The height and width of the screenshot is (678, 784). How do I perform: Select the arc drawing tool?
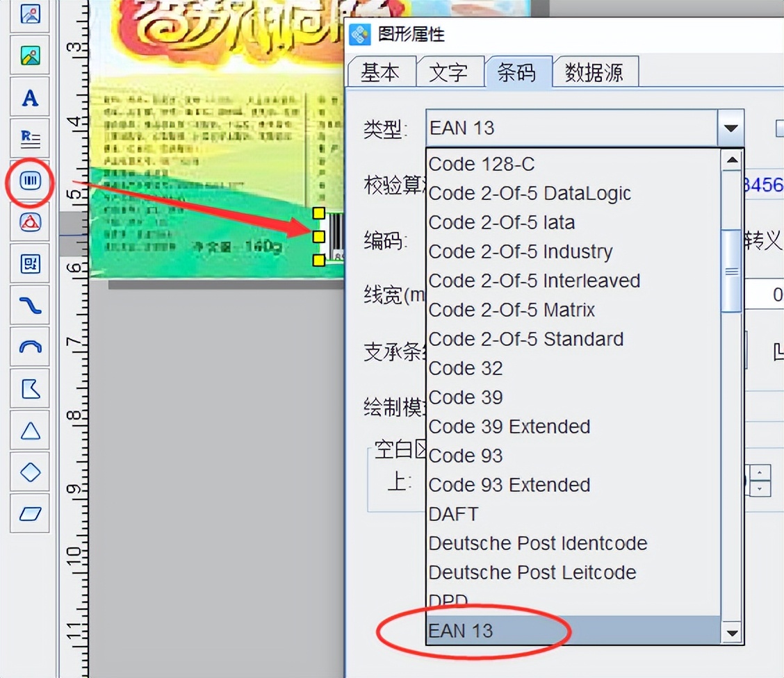point(30,347)
